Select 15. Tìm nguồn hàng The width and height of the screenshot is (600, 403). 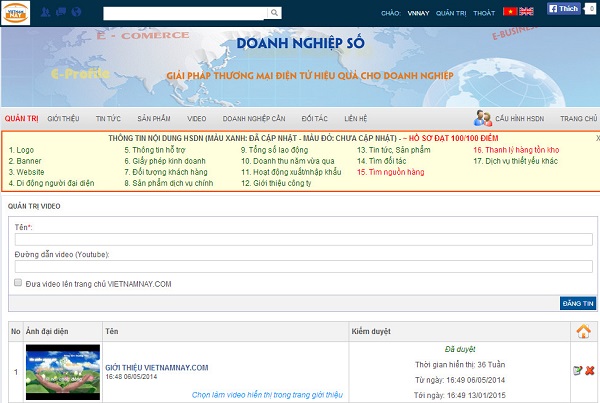pyautogui.click(x=391, y=172)
